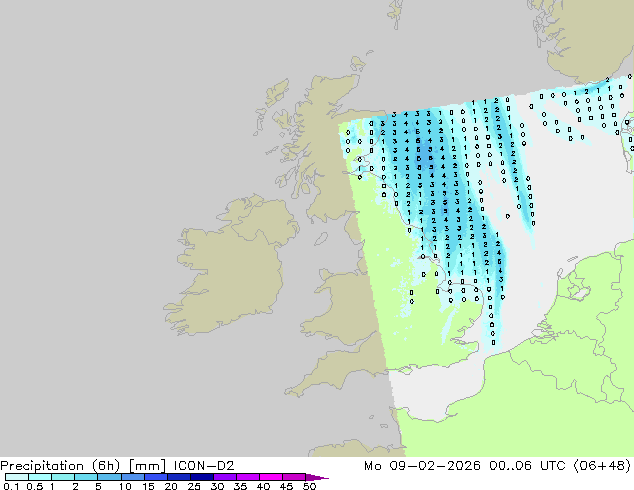
Task: Select the 2–5 mm legend color swatch
Action: (x=86, y=477)
